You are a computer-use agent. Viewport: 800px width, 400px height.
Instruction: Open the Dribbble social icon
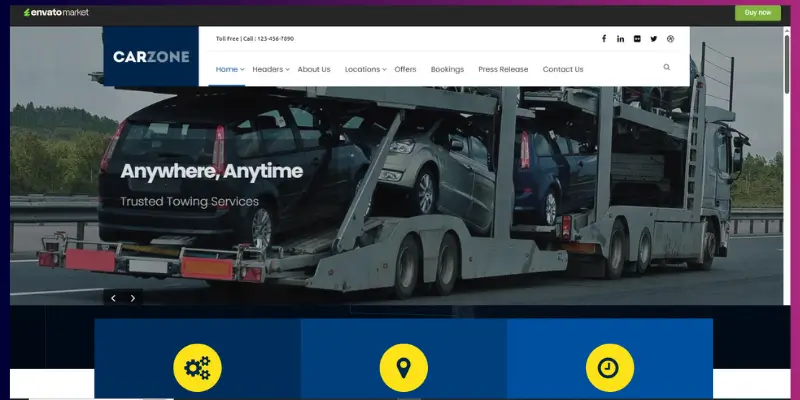tap(670, 39)
